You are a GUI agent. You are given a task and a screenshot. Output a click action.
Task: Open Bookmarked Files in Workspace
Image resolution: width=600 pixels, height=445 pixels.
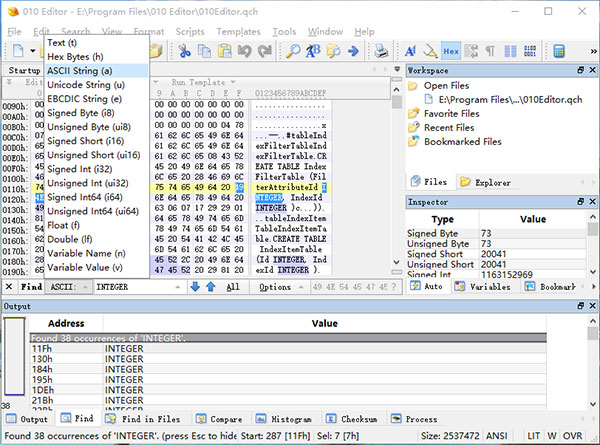(x=462, y=142)
